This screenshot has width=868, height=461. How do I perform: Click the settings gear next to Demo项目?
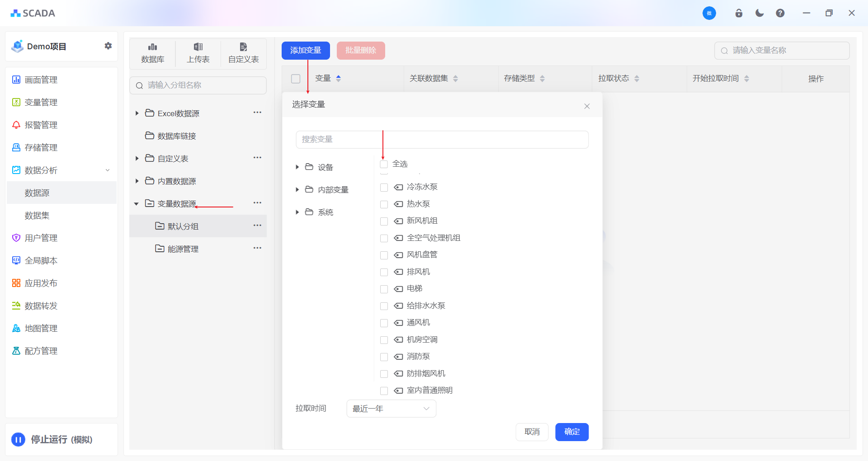[x=108, y=46]
